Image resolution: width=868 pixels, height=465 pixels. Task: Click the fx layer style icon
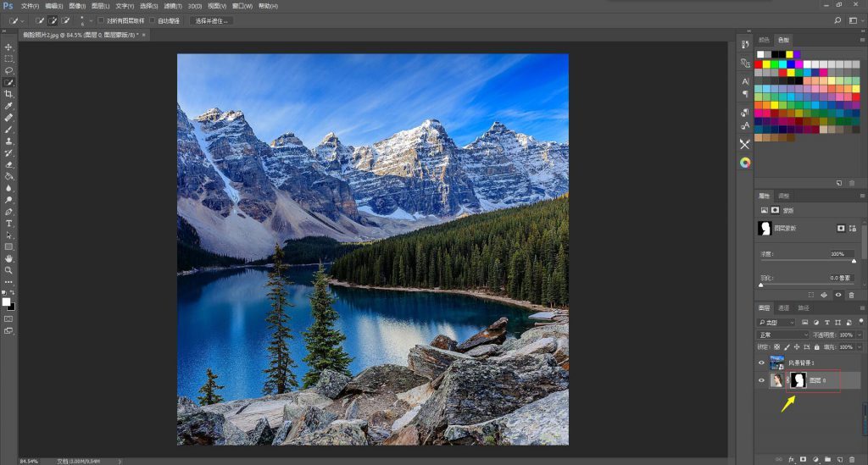tap(790, 458)
